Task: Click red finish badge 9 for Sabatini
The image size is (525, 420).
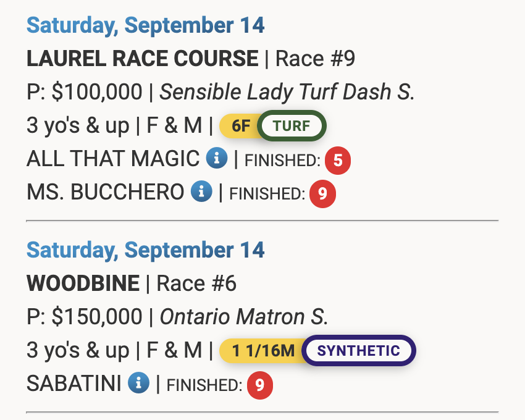Action: (x=260, y=385)
